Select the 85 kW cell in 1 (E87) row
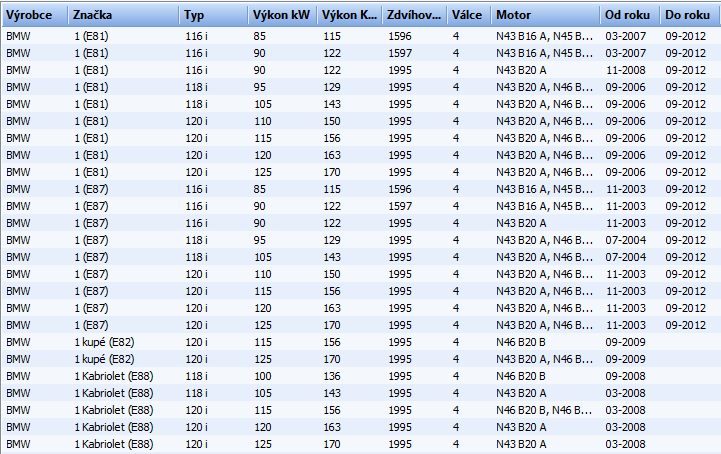Viewport: 721px width, 454px height. (x=259, y=190)
